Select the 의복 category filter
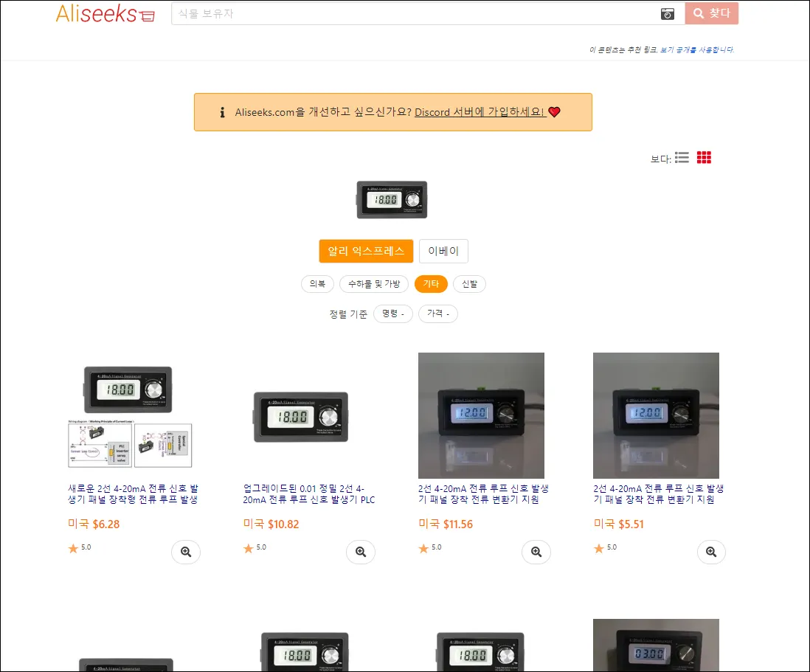Viewport: 810px width, 672px height. click(317, 284)
